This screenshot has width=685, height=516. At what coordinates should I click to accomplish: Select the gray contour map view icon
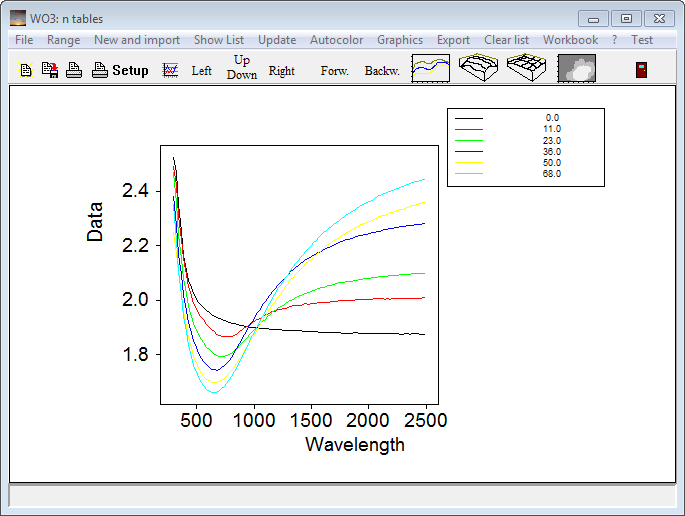click(x=576, y=68)
